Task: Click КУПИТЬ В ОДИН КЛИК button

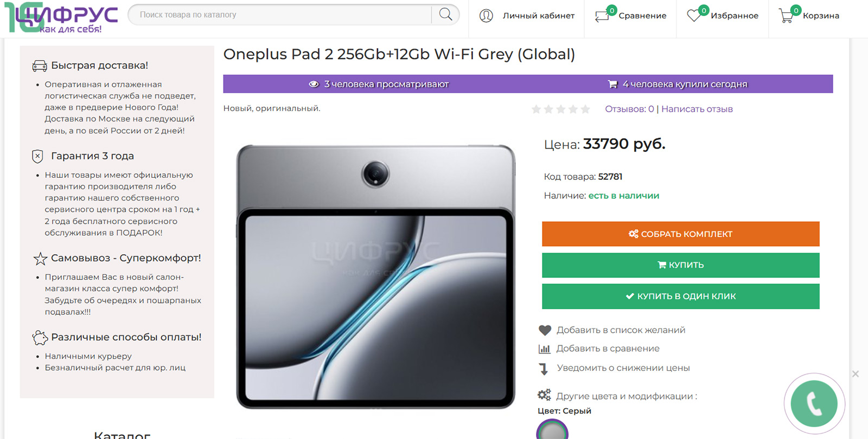Action: click(x=680, y=296)
